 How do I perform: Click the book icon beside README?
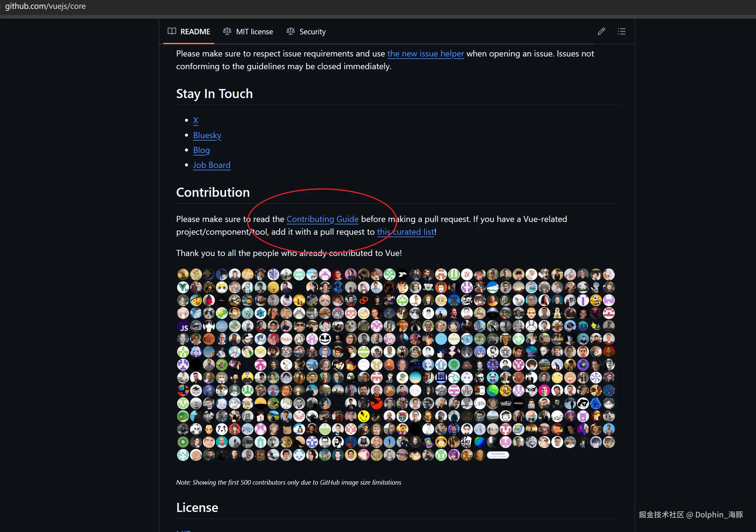[x=172, y=31]
